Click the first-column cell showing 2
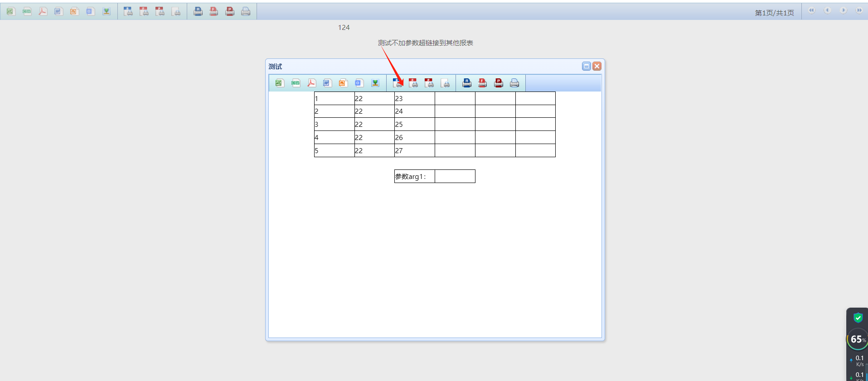868x381 pixels. pos(335,111)
